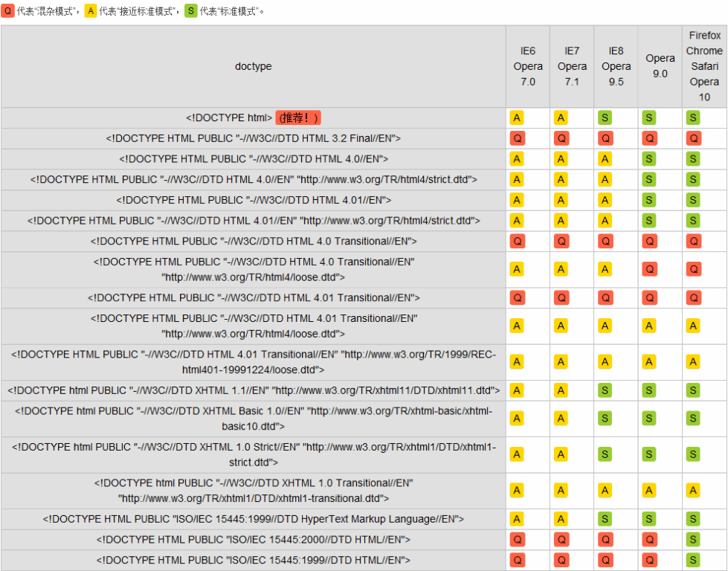Click the HTML 4.01//EN strict.dtd doctype text
Viewport: 728px width, 571px height.
254,221
